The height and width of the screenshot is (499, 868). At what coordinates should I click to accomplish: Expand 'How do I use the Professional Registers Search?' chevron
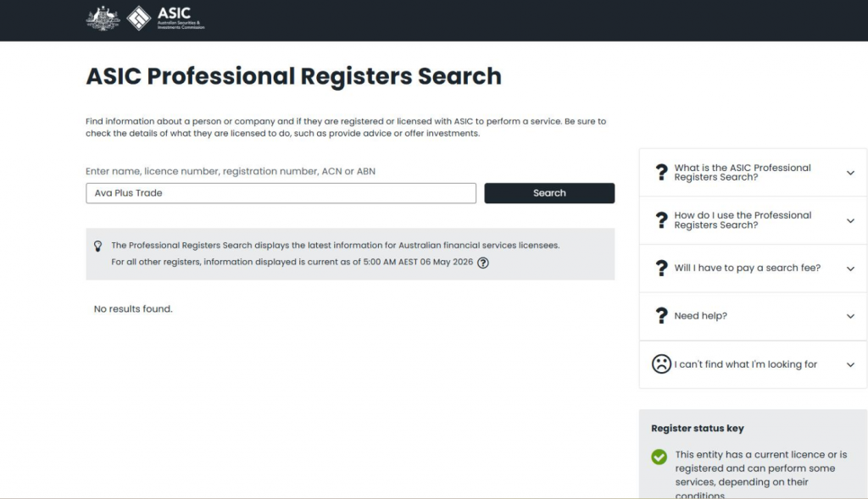point(850,221)
